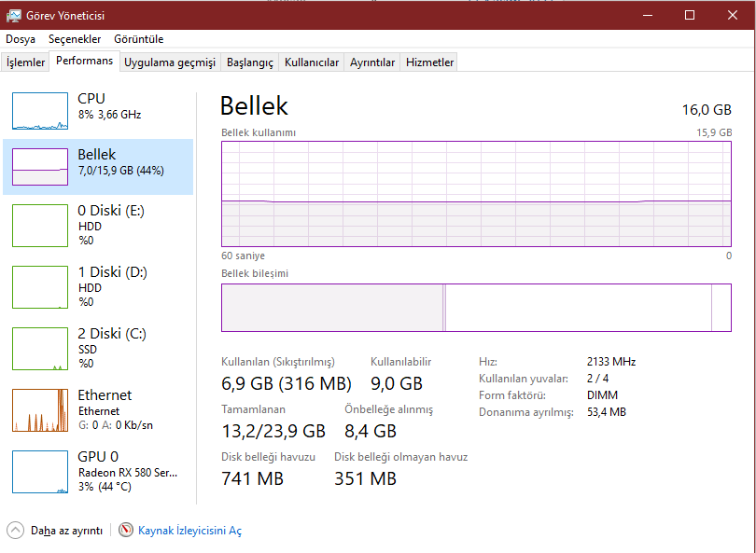
Task: Select the CPU usage mini graph
Action: [x=40, y=111]
